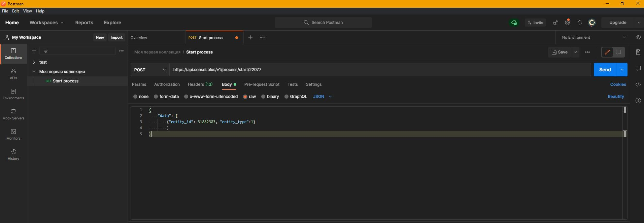Viewport: 644px width, 223px height.
Task: Open the user avatar menu
Action: pos(592,23)
